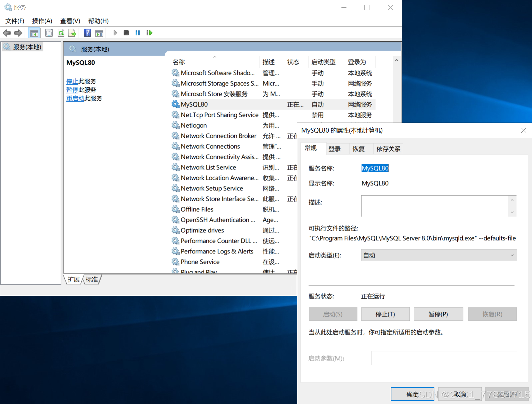
Task: Select Services (Local) tree node
Action: (x=23, y=47)
